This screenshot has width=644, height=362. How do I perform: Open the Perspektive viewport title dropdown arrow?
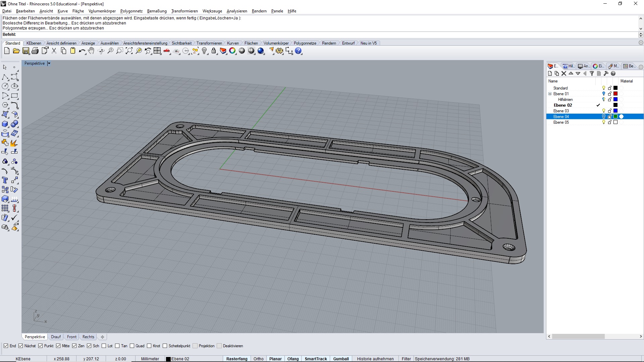point(49,63)
